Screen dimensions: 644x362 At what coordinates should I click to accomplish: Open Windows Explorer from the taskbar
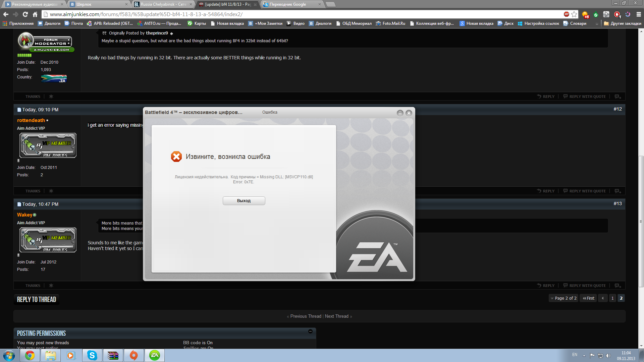51,355
